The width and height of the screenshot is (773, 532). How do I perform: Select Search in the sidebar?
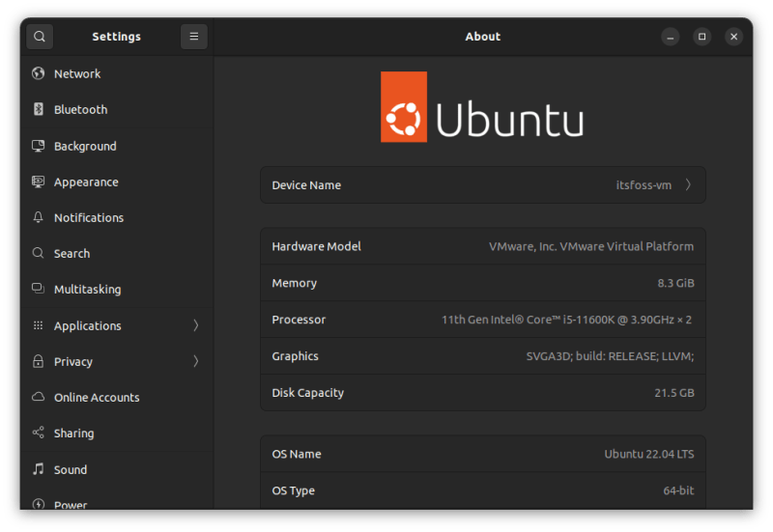coord(72,254)
